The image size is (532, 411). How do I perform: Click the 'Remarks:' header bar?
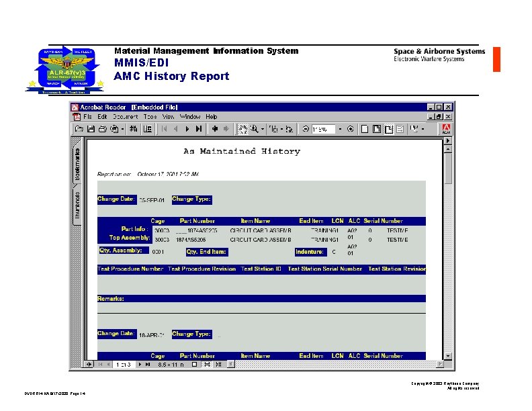261,299
